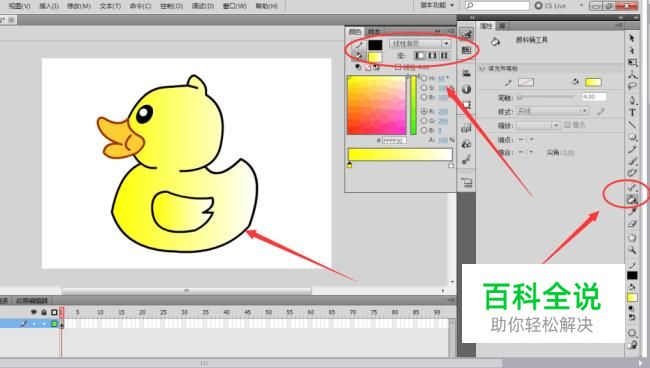The image size is (650, 368).
Task: Collapse the Fill and Stroke section
Action: pos(482,69)
